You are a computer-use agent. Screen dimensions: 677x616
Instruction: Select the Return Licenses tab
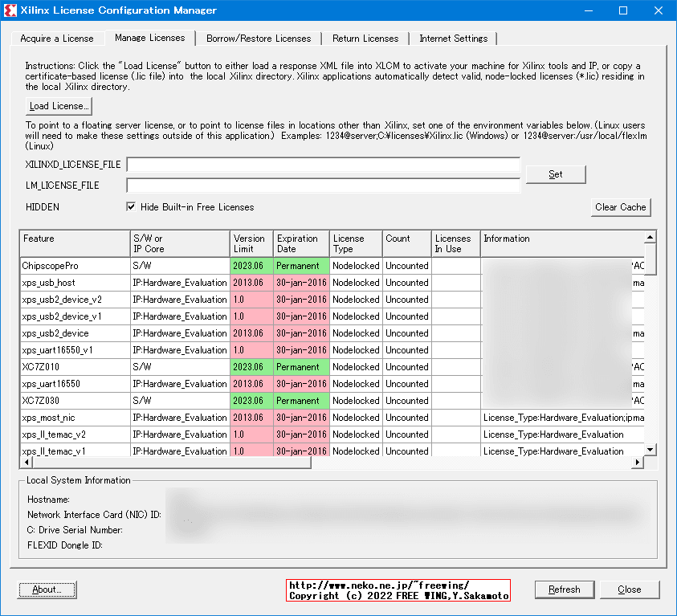pos(365,39)
